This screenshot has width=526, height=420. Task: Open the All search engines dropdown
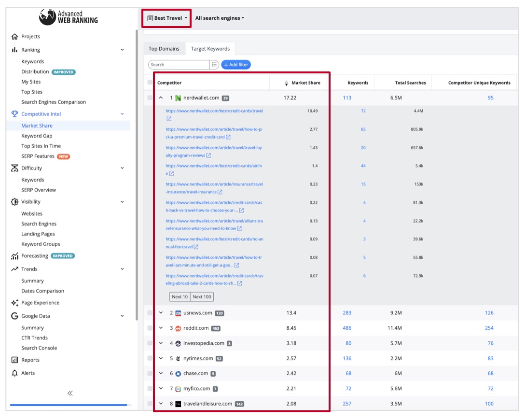point(220,18)
